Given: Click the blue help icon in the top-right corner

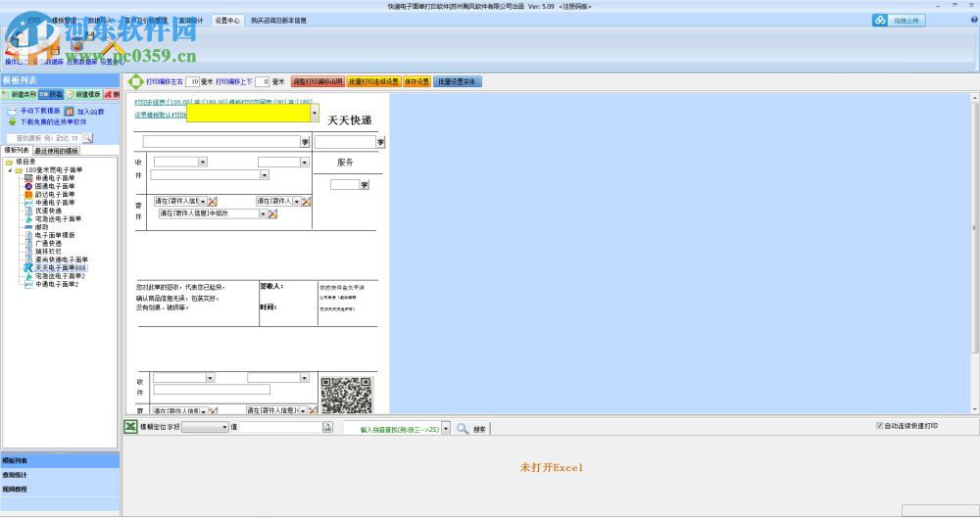Looking at the screenshot, I should 974,20.
